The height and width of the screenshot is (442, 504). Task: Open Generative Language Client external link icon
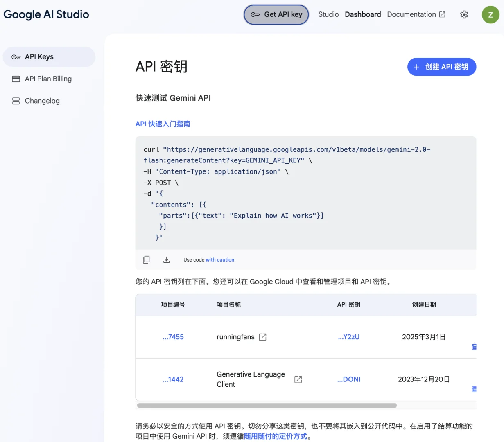coord(298,379)
